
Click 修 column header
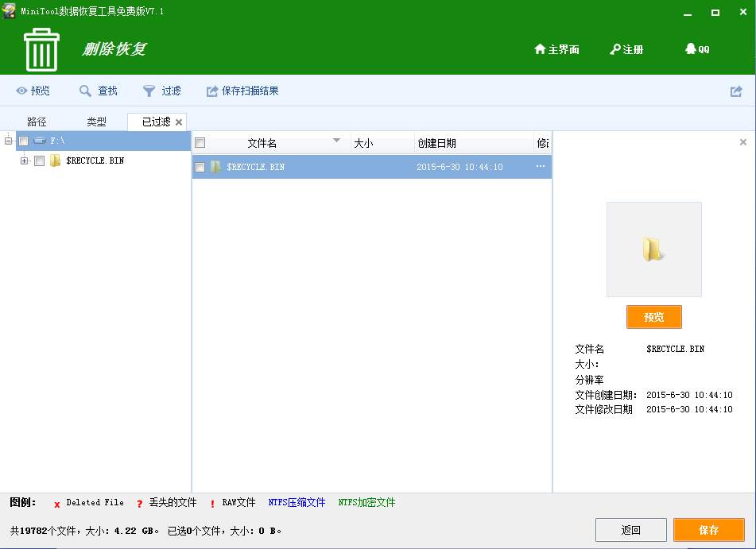coord(542,143)
